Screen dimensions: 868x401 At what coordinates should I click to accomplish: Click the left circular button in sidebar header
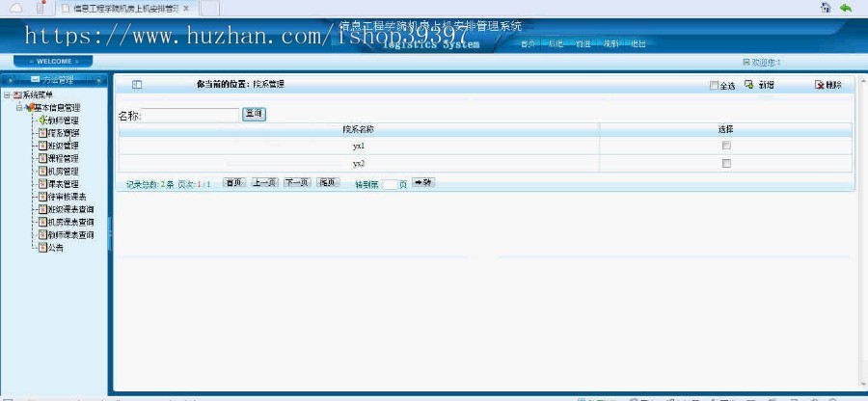click(11, 80)
